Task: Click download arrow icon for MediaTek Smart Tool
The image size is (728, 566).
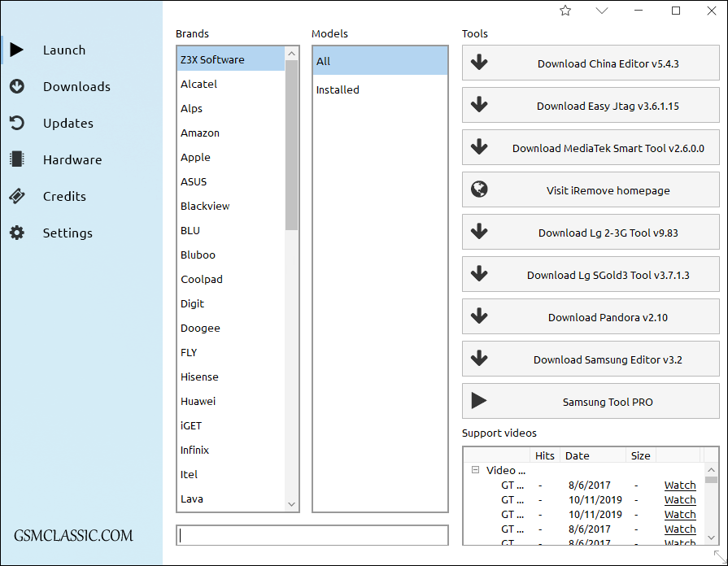Action: tap(479, 146)
